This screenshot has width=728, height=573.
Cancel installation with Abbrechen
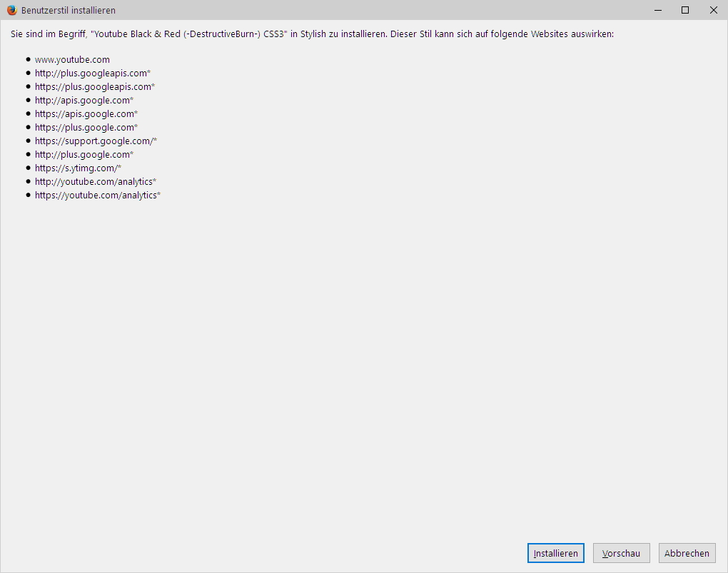coord(687,553)
